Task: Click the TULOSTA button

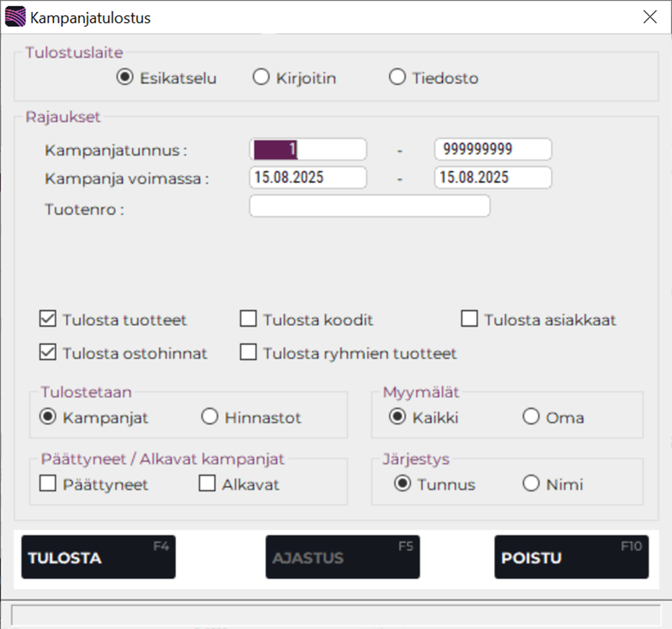Action: (98, 557)
